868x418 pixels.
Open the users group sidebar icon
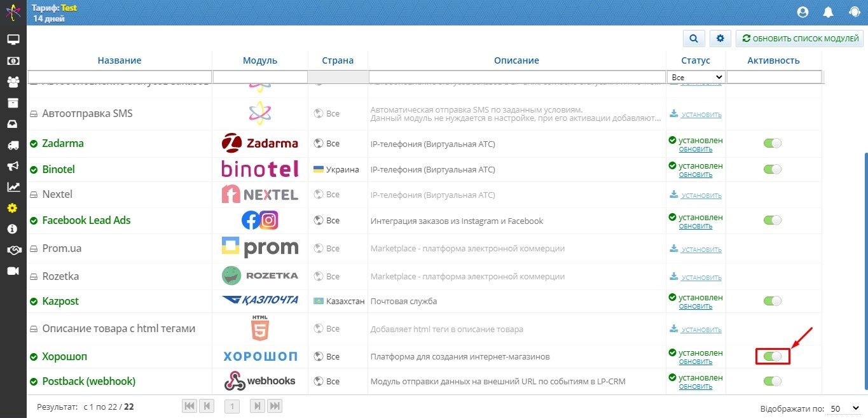click(13, 81)
